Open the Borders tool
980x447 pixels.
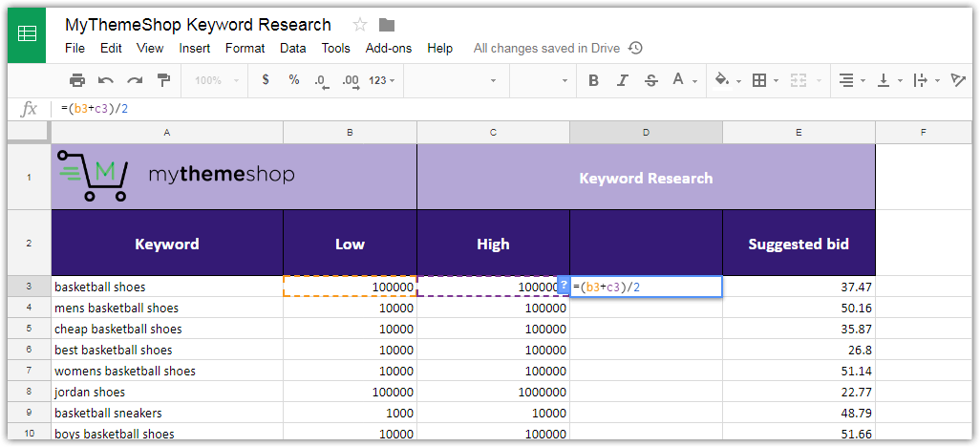(x=759, y=80)
